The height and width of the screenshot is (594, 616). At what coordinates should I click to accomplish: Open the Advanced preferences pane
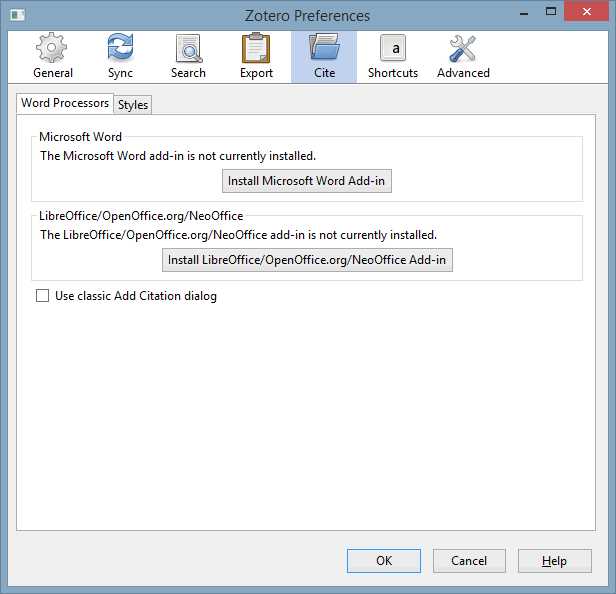[x=463, y=57]
